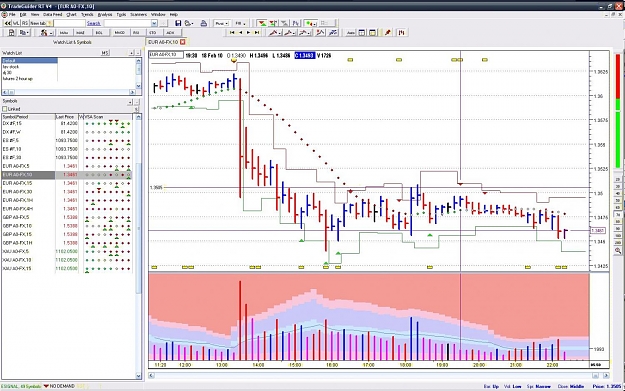Viewport: 625px width, 391px height.
Task: Select the second trend line drawing tool
Action: [x=289, y=33]
